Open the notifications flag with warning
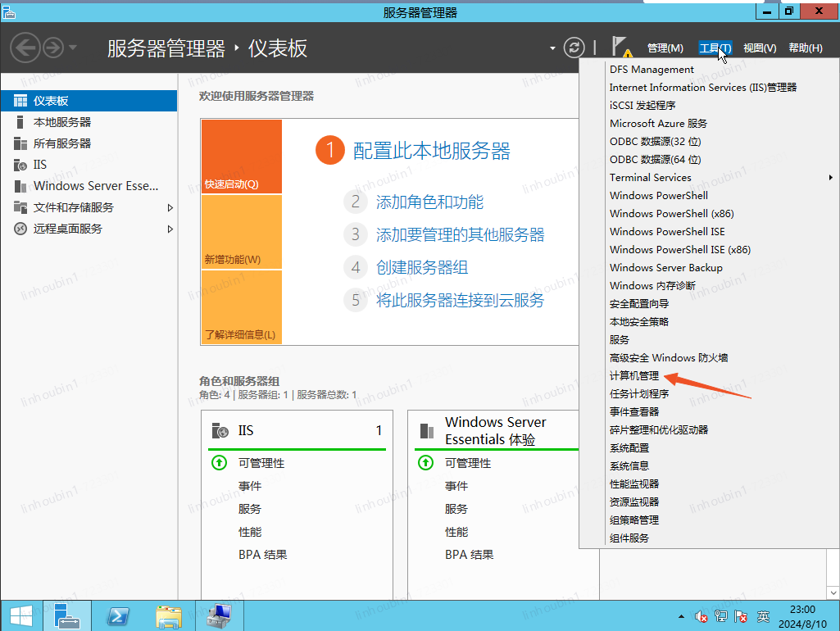This screenshot has height=631, width=840. (x=621, y=48)
